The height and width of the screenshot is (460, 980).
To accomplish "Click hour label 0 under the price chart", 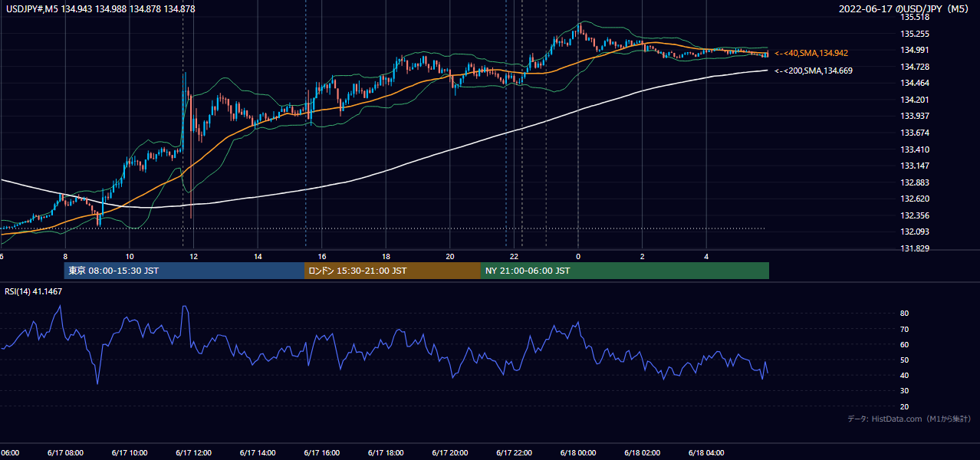I will (578, 256).
